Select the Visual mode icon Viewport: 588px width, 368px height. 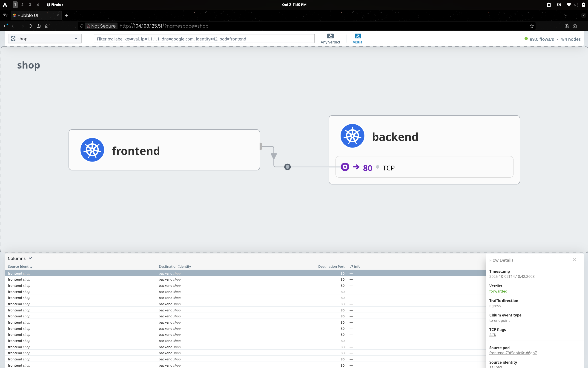358,36
